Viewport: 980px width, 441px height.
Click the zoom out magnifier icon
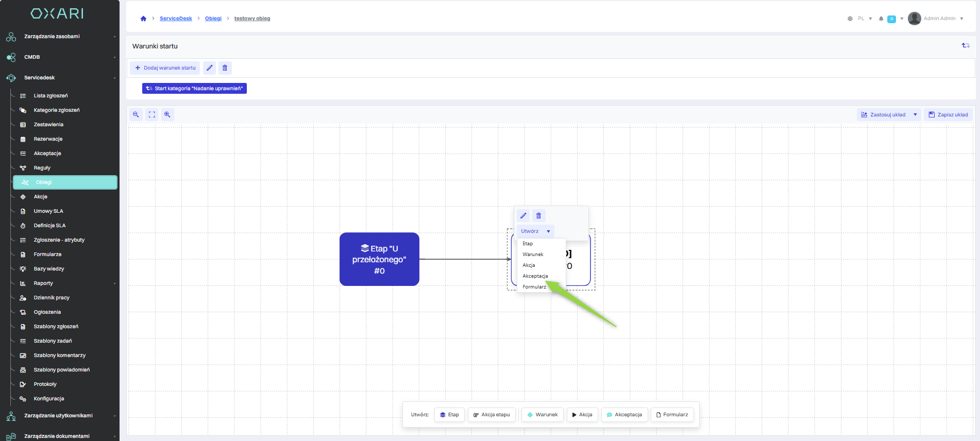coord(136,114)
